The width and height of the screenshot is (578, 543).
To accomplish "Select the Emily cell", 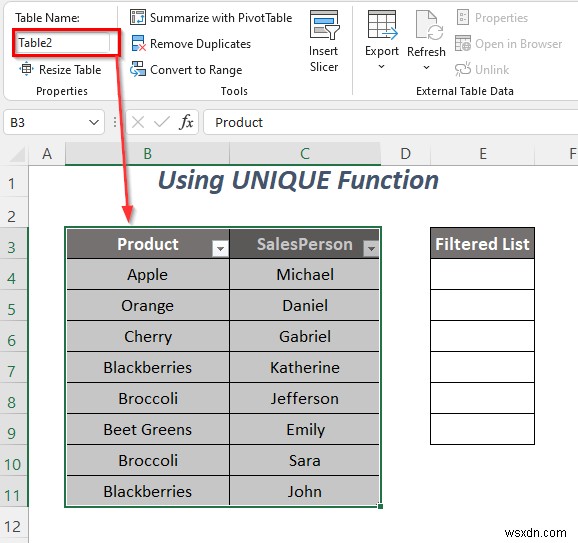I will pos(304,429).
